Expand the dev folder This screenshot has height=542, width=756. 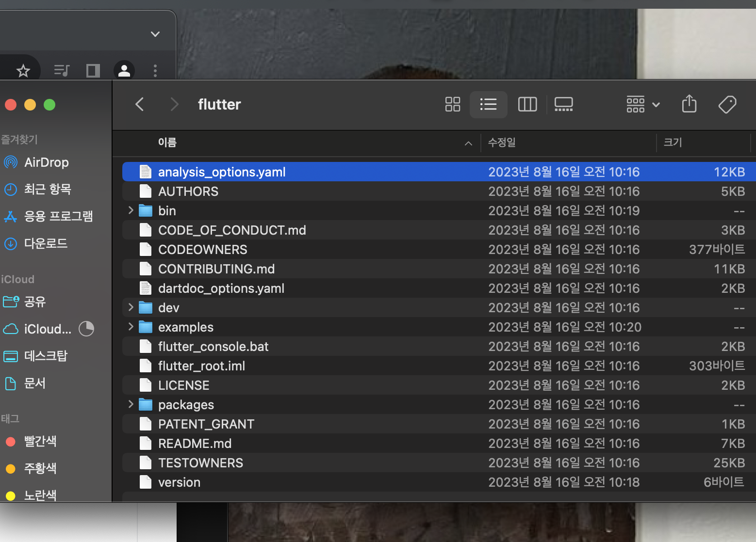pos(131,307)
